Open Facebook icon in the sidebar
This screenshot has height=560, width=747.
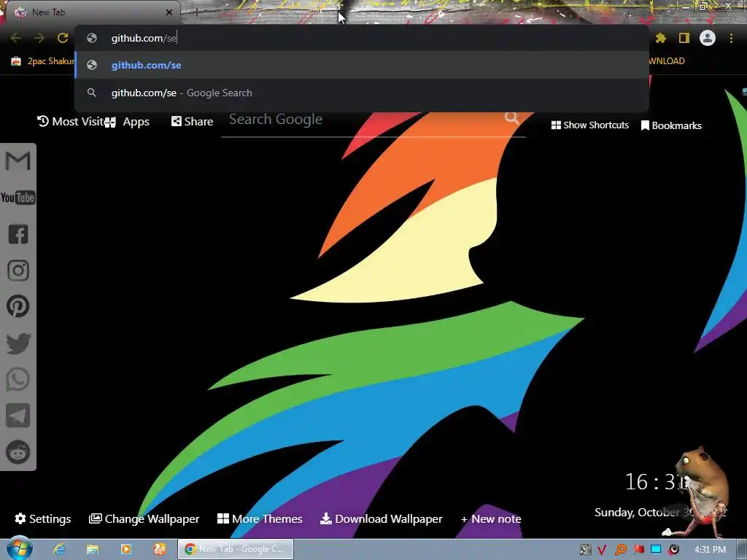18,234
